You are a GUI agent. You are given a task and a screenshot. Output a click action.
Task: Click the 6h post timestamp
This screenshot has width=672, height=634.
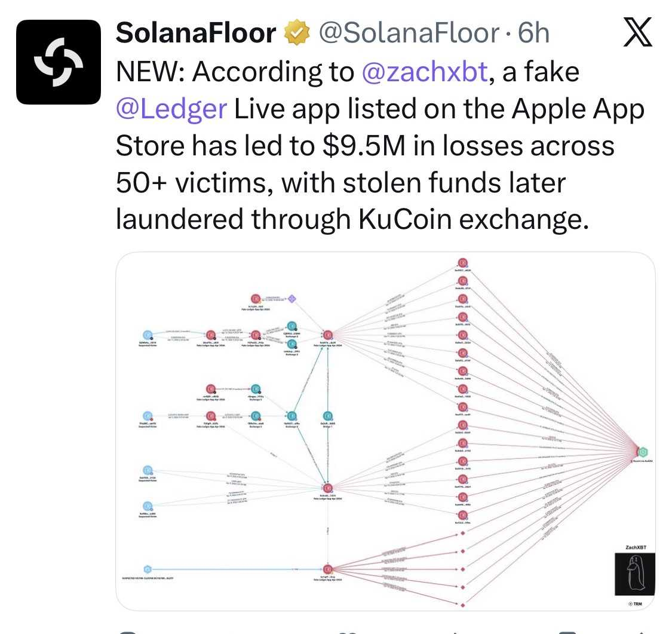533,34
